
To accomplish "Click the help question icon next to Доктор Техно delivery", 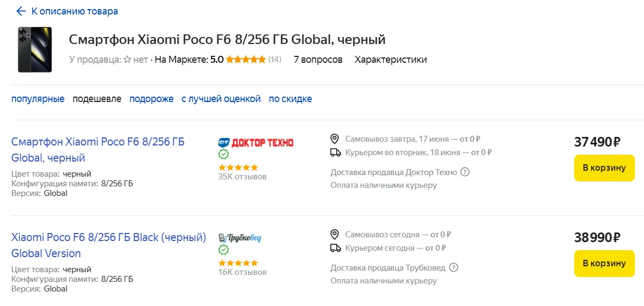I will 465,172.
